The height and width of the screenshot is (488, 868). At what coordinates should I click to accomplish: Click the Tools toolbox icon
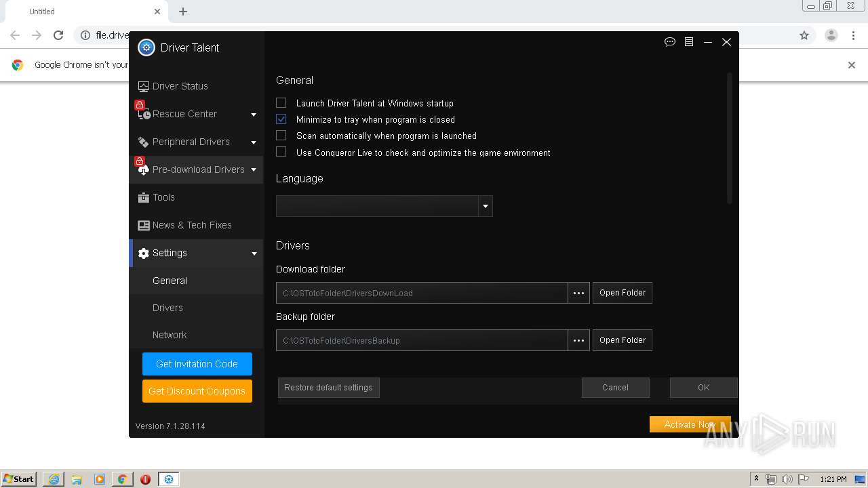point(143,198)
